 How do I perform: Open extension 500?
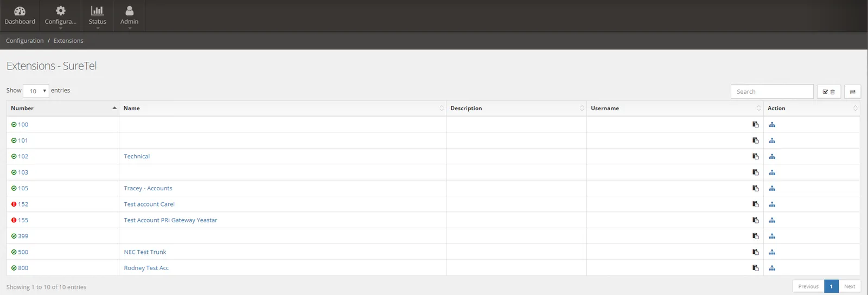(23, 252)
